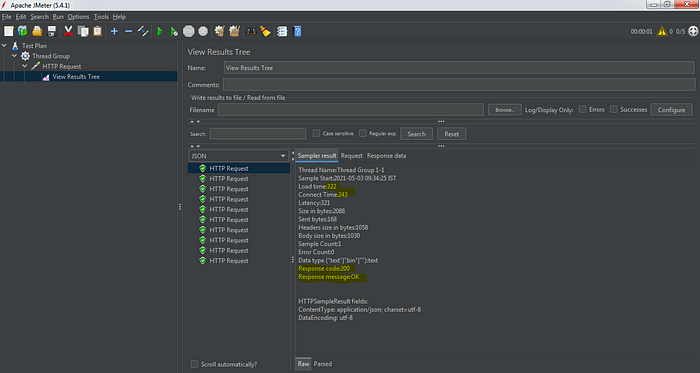
Task: Open tree search with binoculars icon
Action: (x=251, y=31)
